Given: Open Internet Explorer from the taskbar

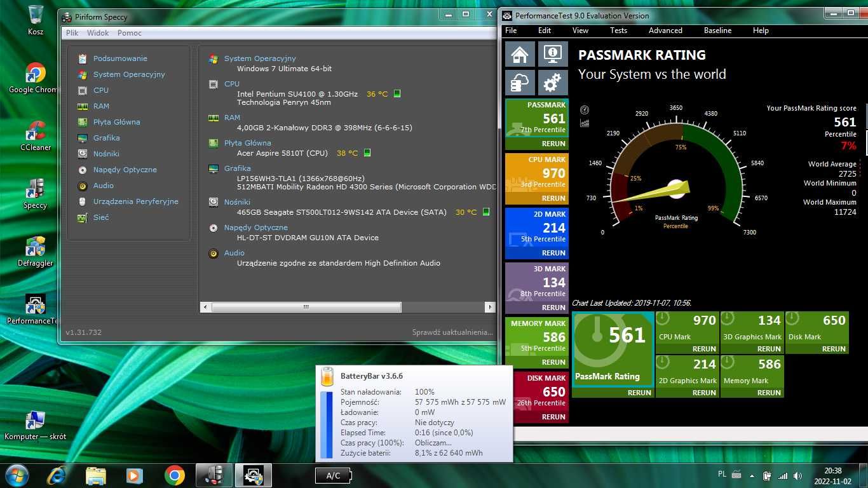Looking at the screenshot, I should click(57, 475).
